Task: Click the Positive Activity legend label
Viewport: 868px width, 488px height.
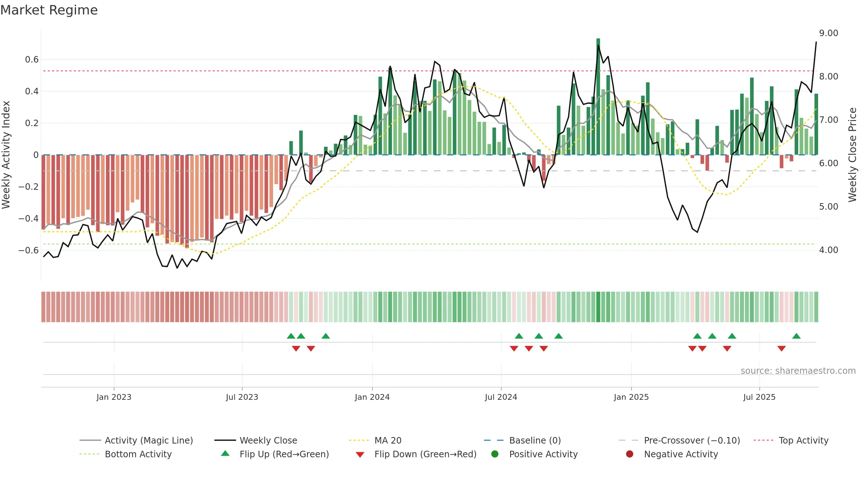Action: pos(544,454)
